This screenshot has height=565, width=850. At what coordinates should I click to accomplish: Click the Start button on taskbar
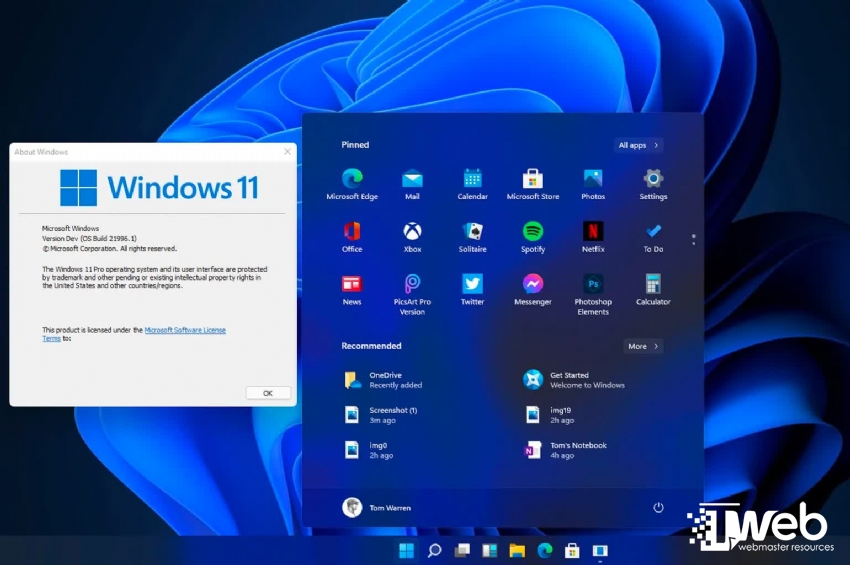click(407, 550)
